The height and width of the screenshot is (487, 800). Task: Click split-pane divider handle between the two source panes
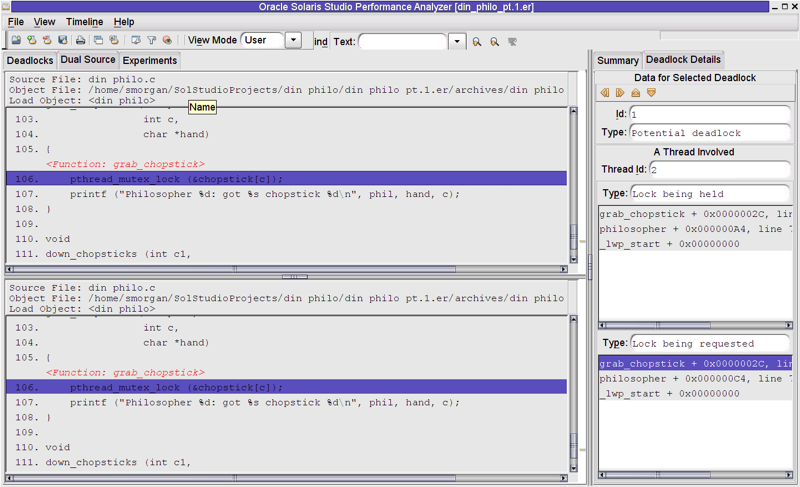[295, 276]
